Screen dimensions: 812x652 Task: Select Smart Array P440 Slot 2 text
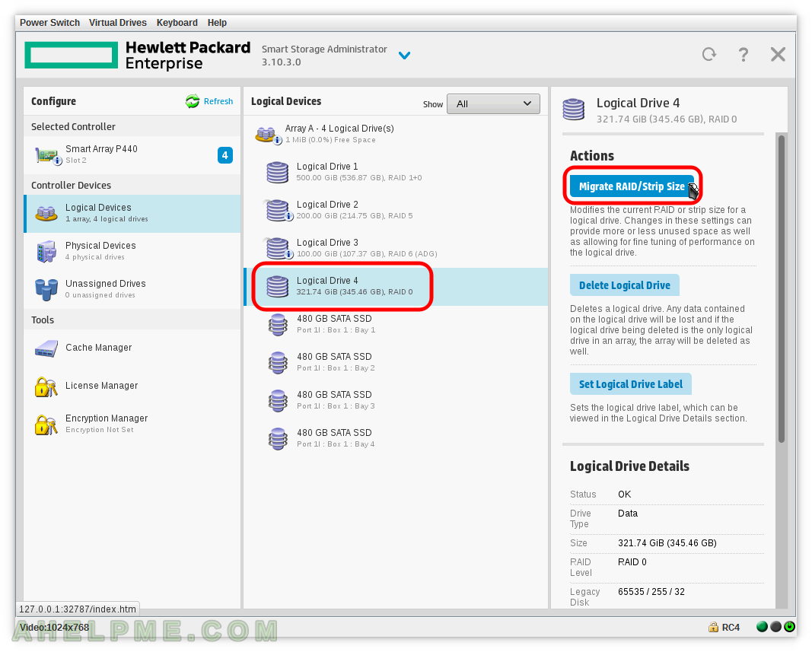(x=101, y=154)
